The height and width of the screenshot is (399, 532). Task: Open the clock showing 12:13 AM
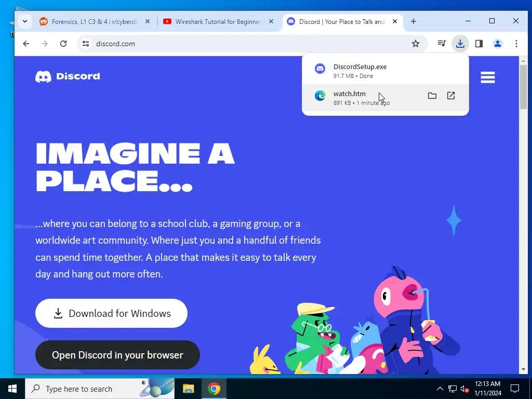pyautogui.click(x=487, y=389)
